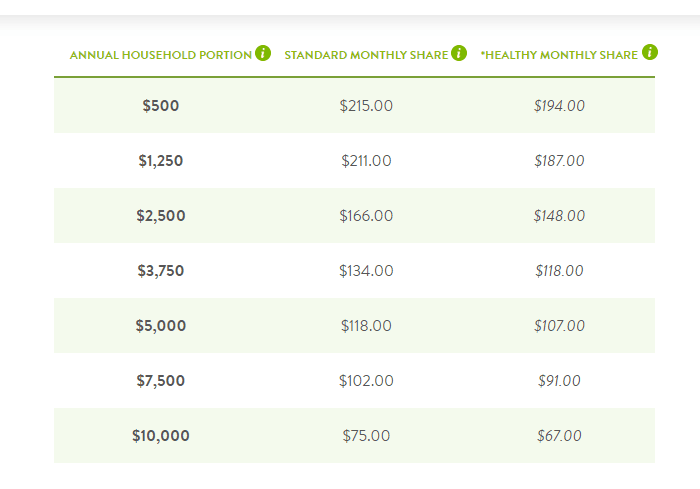
Task: Click info icon beside Annual Household Portion
Action: coord(263,53)
